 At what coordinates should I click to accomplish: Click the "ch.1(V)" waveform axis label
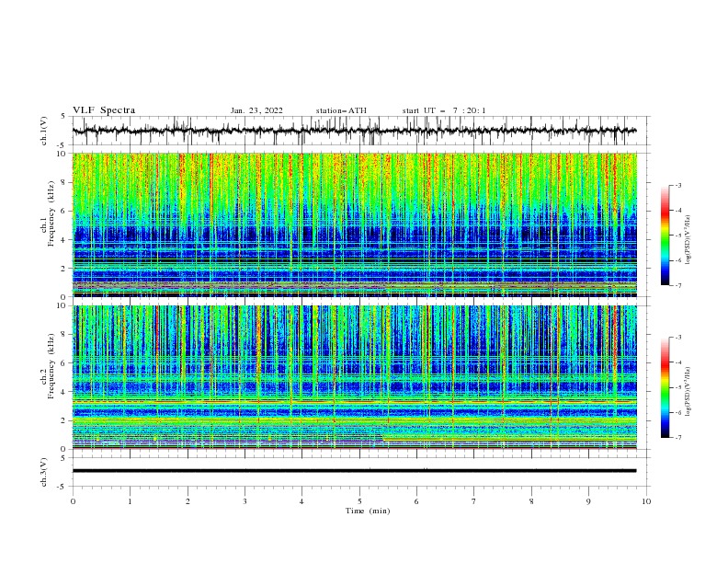44,131
